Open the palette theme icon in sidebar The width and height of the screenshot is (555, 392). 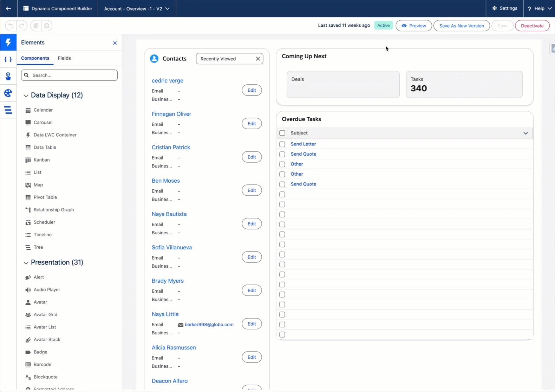(x=8, y=93)
